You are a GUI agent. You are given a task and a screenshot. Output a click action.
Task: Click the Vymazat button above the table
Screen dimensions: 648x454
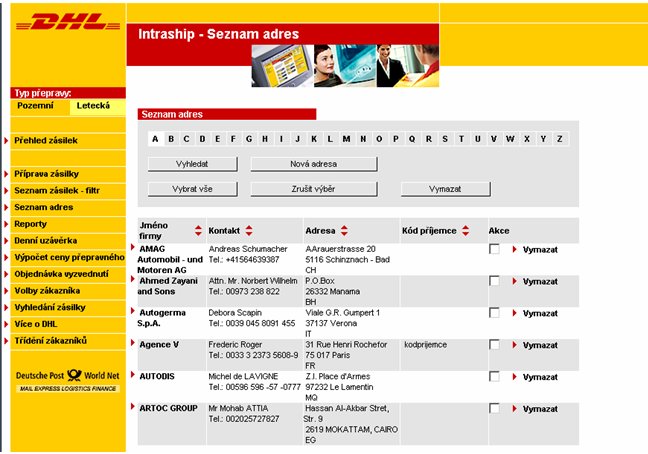point(446,189)
